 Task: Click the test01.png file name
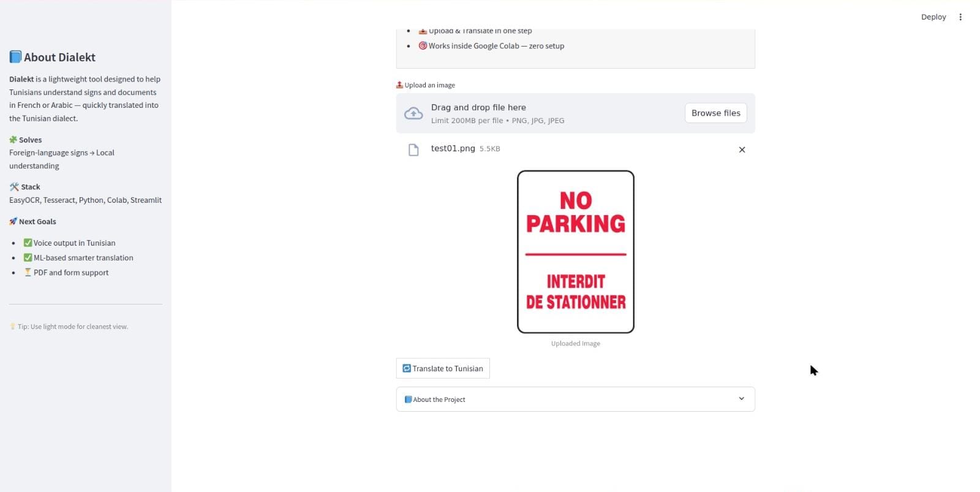pyautogui.click(x=453, y=148)
